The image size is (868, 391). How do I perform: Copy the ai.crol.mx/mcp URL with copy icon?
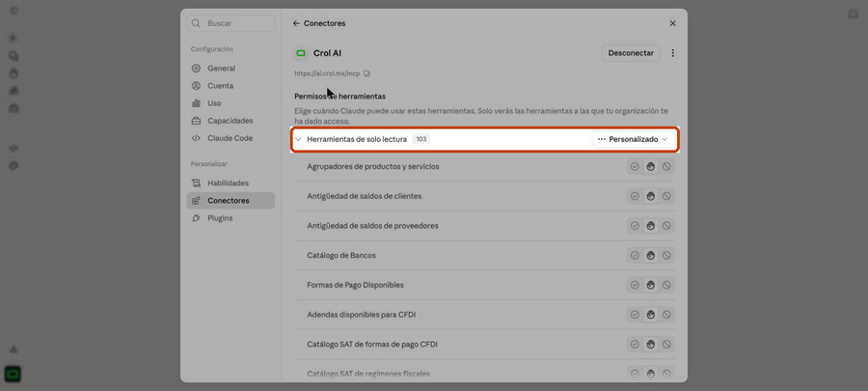point(366,73)
